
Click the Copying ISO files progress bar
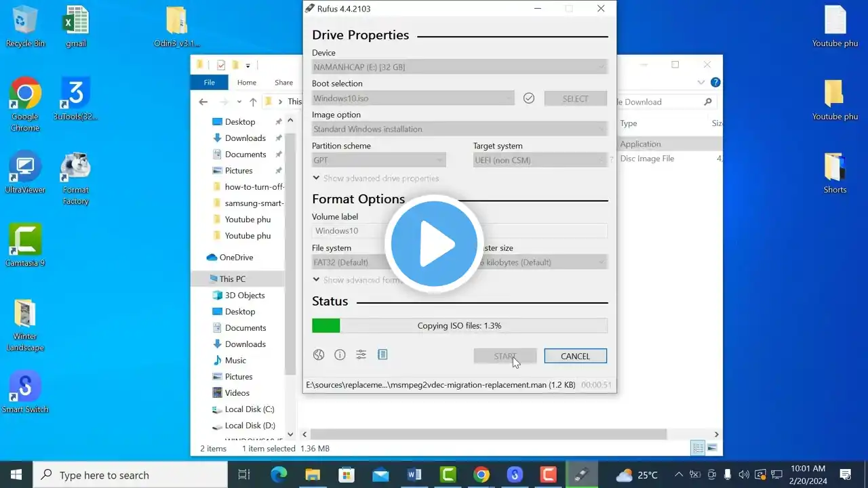pos(459,326)
